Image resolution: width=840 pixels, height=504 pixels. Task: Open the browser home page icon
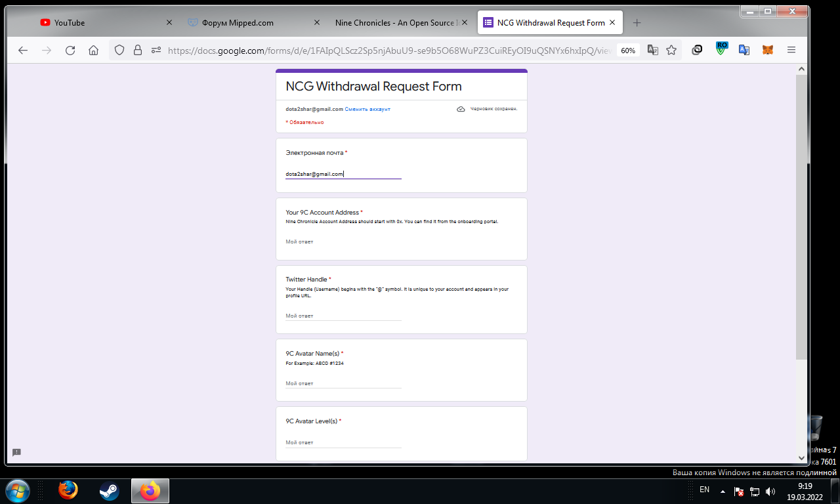pos(94,50)
